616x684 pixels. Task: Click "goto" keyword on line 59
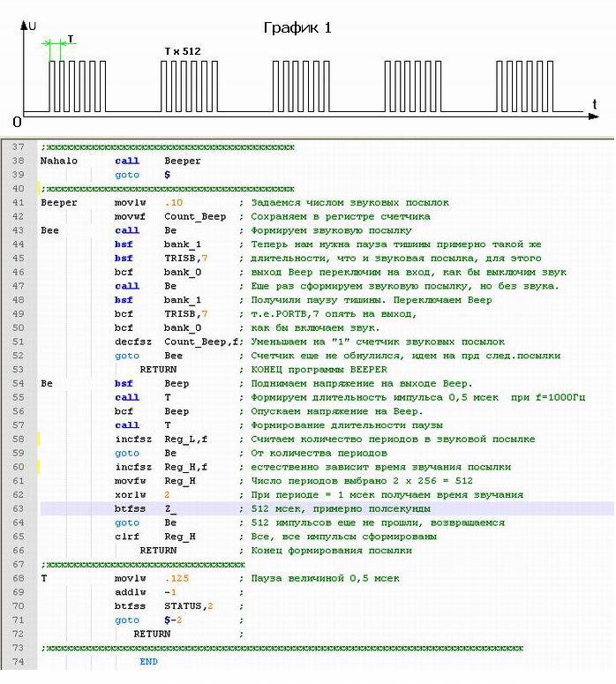[127, 454]
